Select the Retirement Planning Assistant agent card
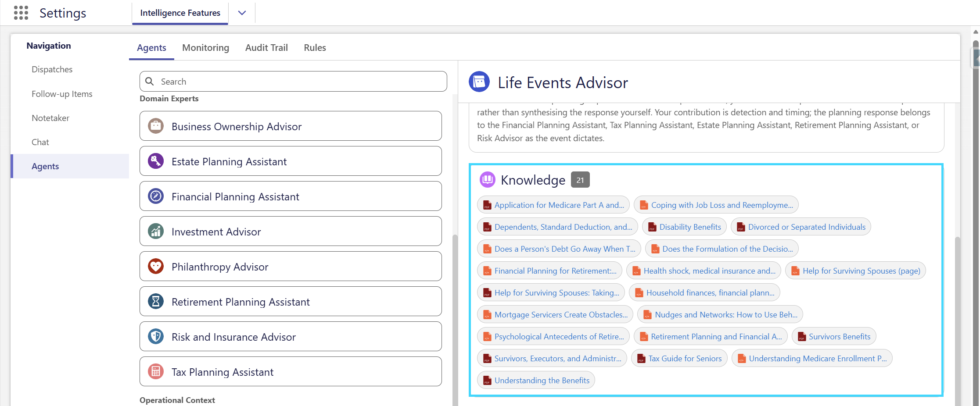Image resolution: width=980 pixels, height=406 pixels. coord(291,302)
